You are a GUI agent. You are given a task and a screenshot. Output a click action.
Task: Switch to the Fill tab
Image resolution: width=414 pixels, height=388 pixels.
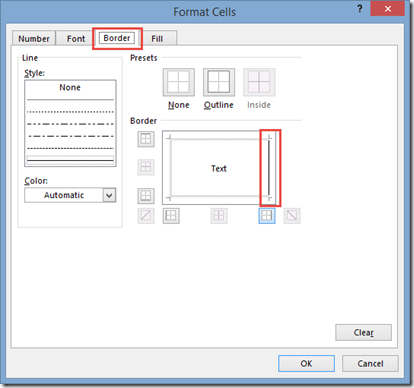[157, 39]
